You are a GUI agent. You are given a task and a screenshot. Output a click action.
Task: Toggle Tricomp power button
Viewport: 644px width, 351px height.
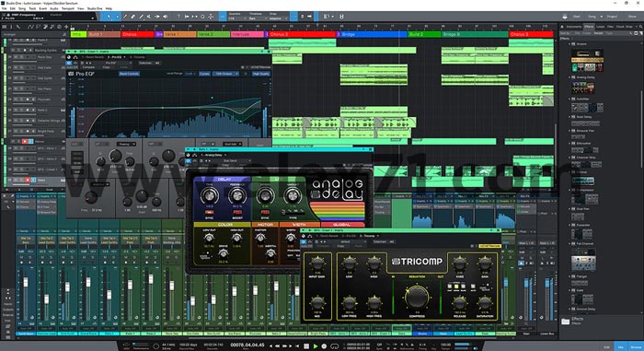[304, 242]
